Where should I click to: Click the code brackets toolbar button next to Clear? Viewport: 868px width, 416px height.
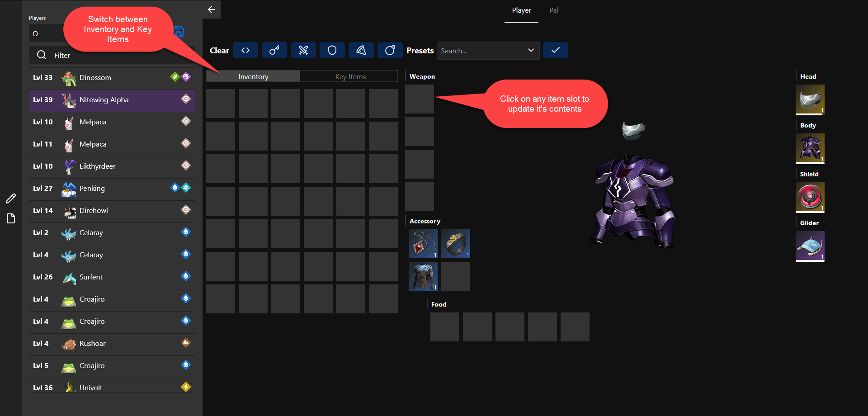click(245, 50)
